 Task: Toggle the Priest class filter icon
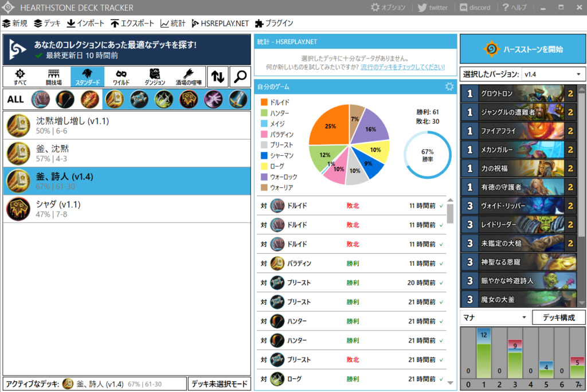tap(139, 99)
